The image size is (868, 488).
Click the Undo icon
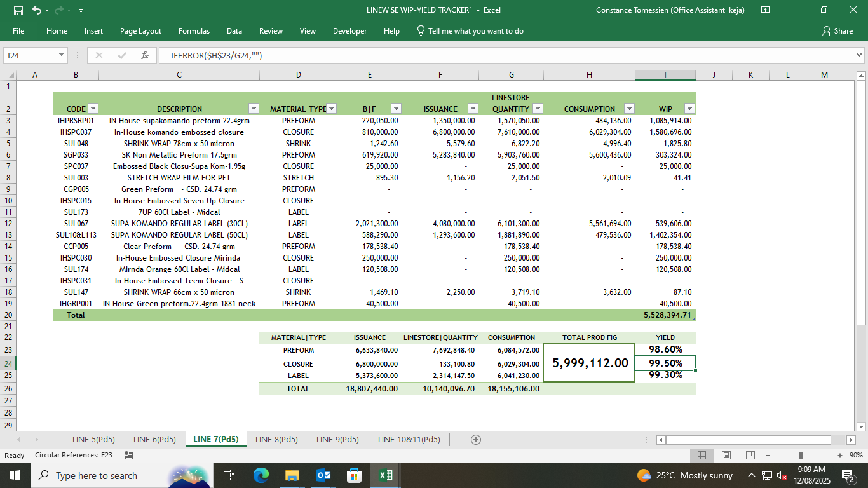pos(37,10)
